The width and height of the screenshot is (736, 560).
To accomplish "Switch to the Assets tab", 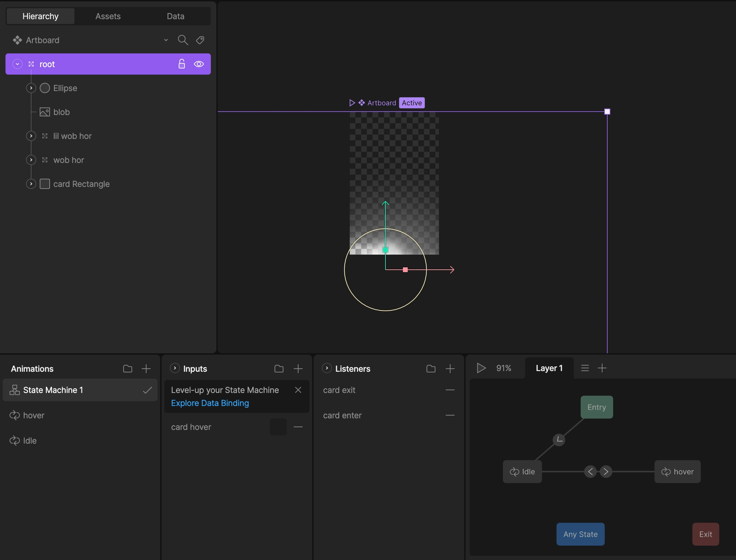I will click(x=108, y=16).
